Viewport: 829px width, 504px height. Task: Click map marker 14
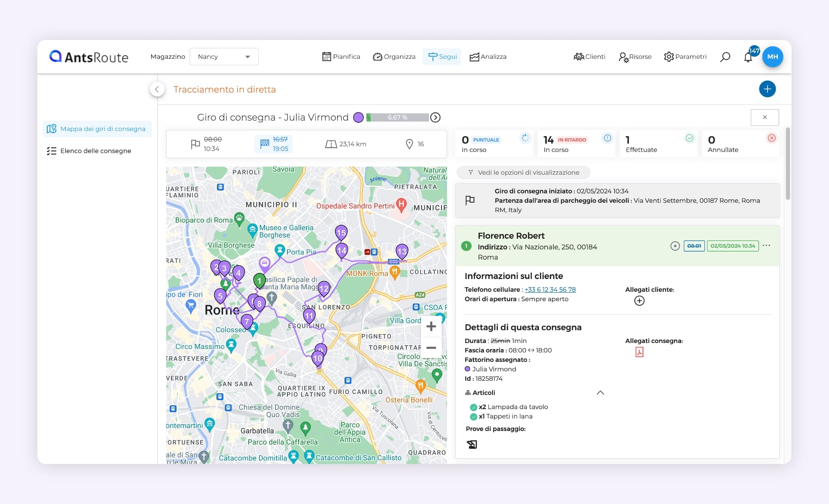click(x=341, y=250)
